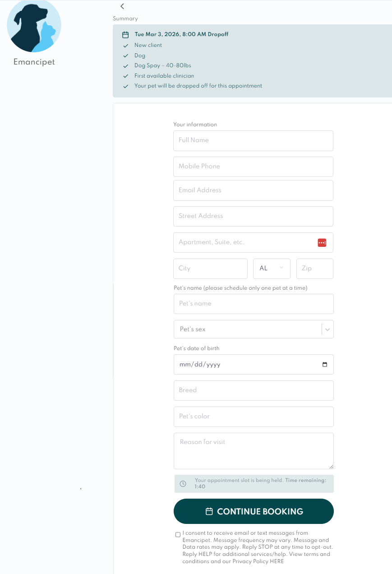Viewport: 392px width, 574px height.
Task: Open the state dropdown showing AL
Action: [272, 268]
